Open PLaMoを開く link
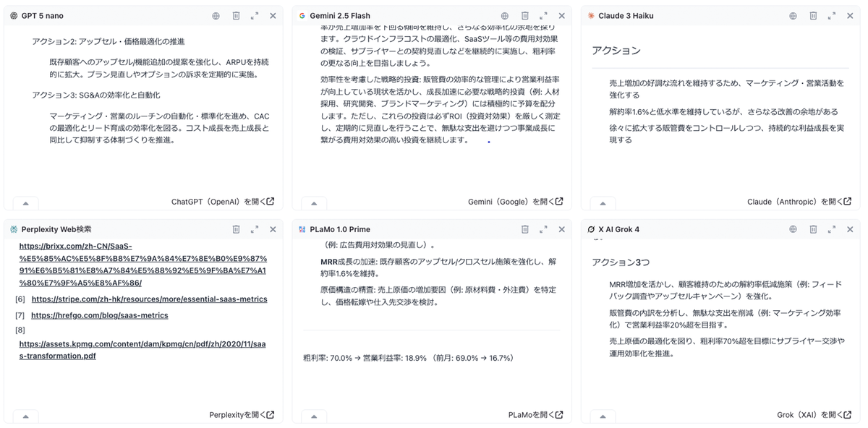This screenshot has width=868, height=428. point(536,415)
